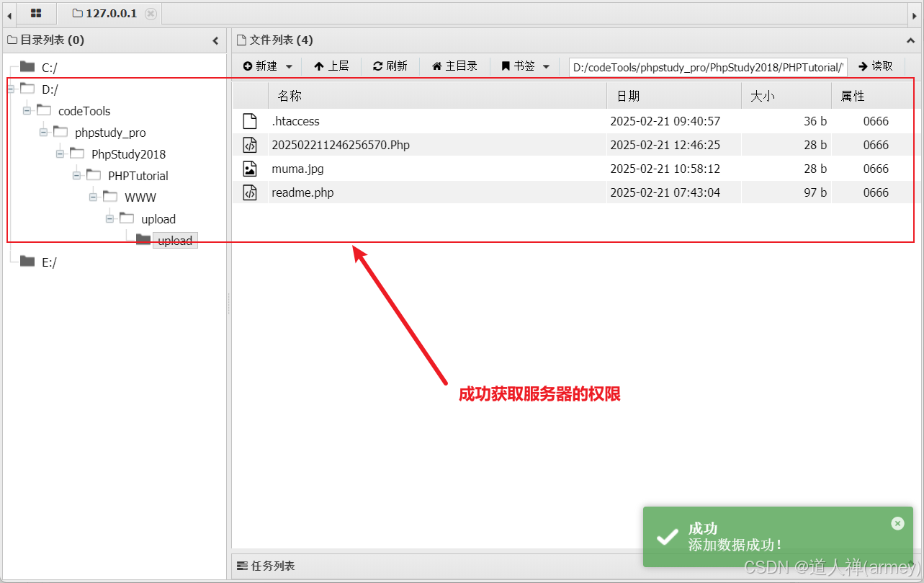Select the readme.php file name
The height and width of the screenshot is (583, 924).
point(302,192)
